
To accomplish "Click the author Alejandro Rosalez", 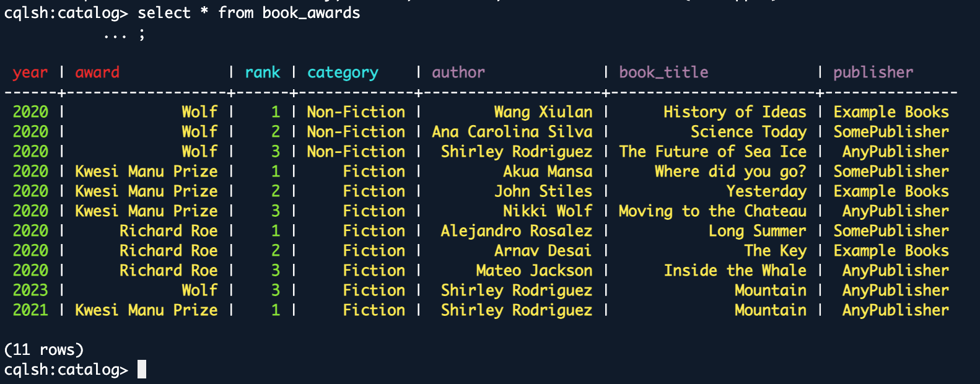I will (x=517, y=231).
